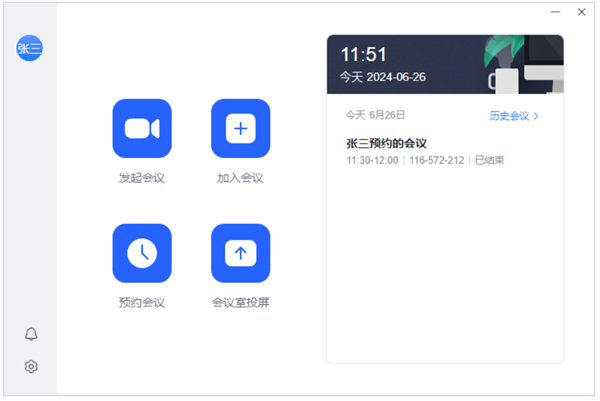The height and width of the screenshot is (401, 600).
Task: Select the 会议室投屏 label
Action: tap(240, 302)
